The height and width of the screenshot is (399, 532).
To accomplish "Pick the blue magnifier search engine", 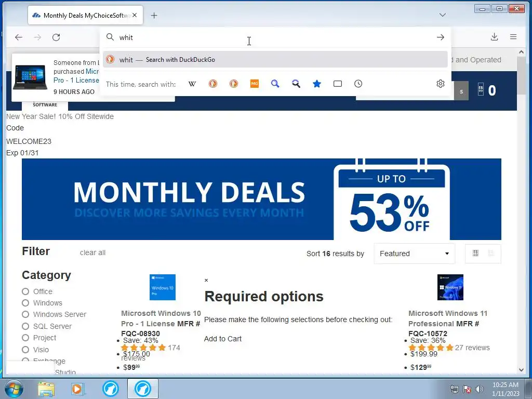I will 275,84.
